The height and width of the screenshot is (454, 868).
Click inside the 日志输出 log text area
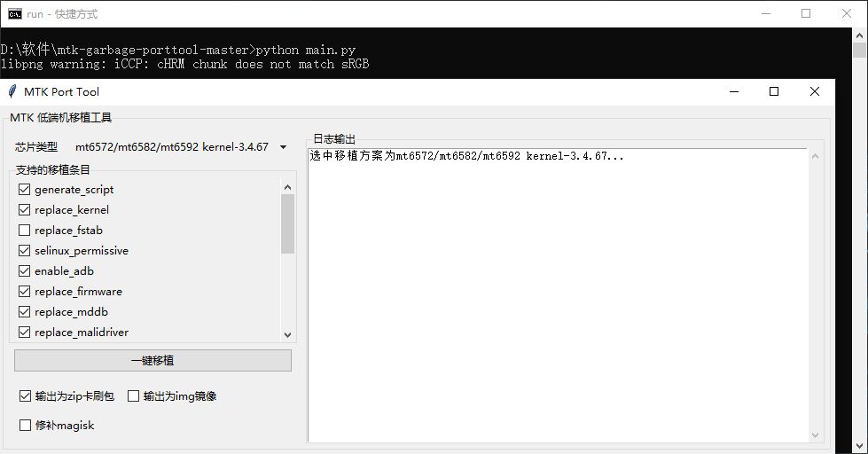point(559,293)
